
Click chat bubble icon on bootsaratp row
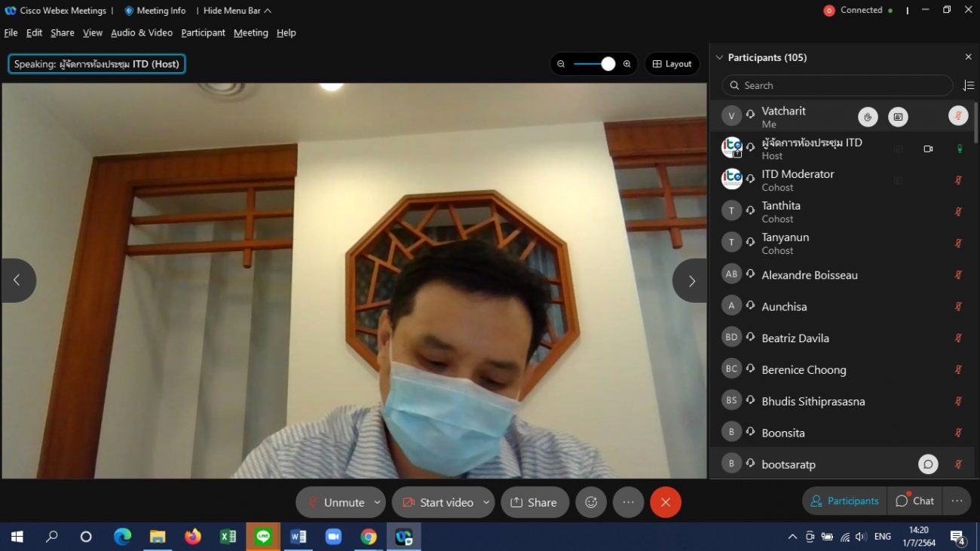[928, 464]
